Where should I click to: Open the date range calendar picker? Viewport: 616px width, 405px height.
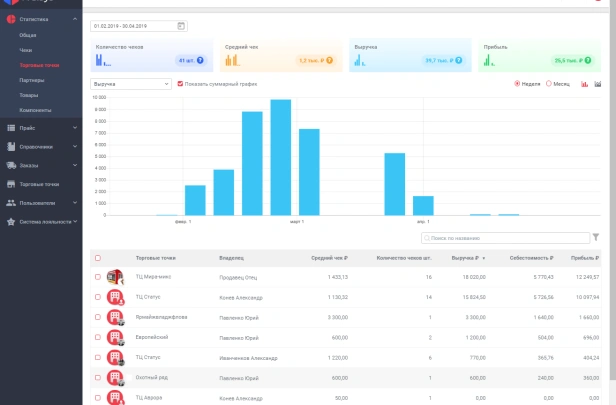tap(181, 25)
